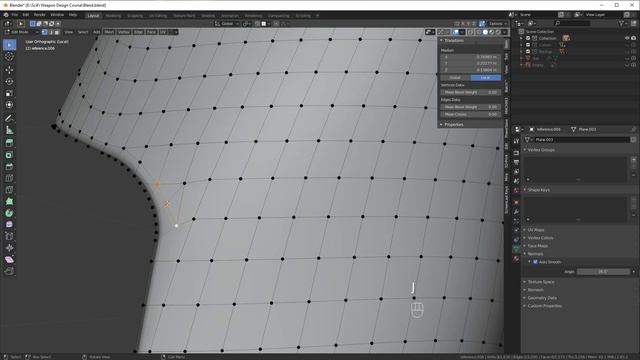Open Object Data mesh properties tab
The image size is (640, 360).
pyautogui.click(x=516, y=248)
